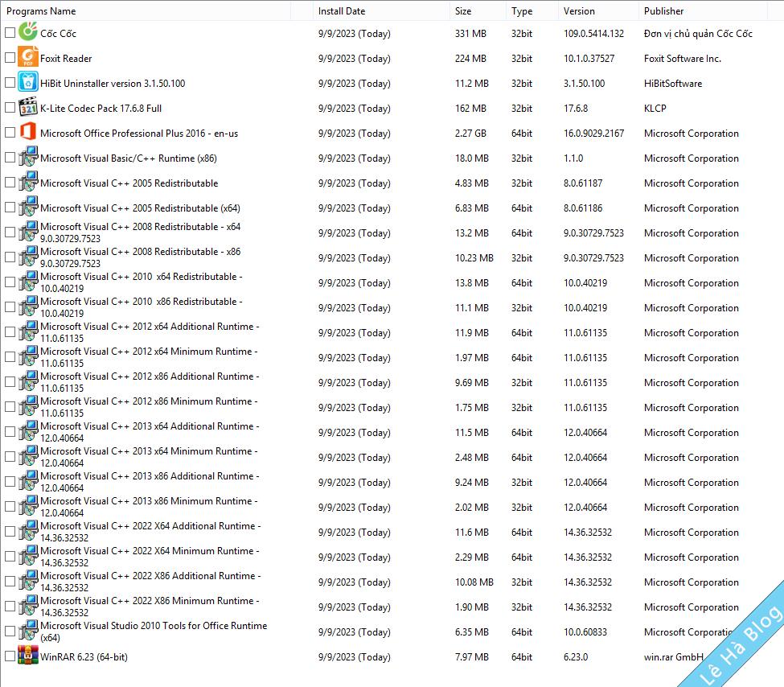784x687 pixels.
Task: Click icon of Visual C++ 2008 Redistributable - x64
Action: coord(28,232)
